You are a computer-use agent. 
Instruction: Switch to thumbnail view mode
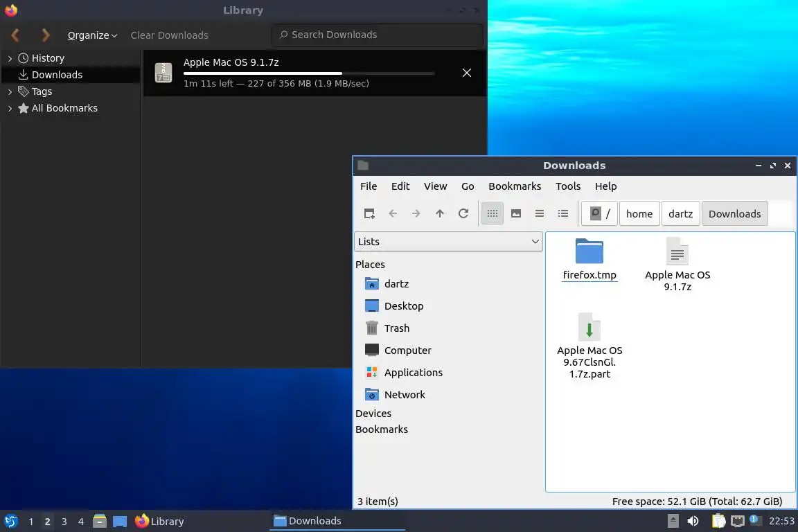(x=516, y=213)
